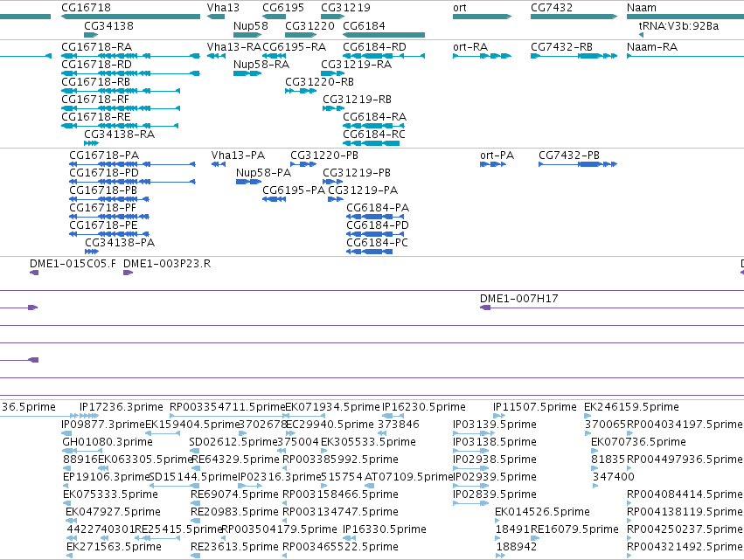Click the CG16718-PD protein label
The width and height of the screenshot is (744, 560).
pyautogui.click(x=104, y=173)
